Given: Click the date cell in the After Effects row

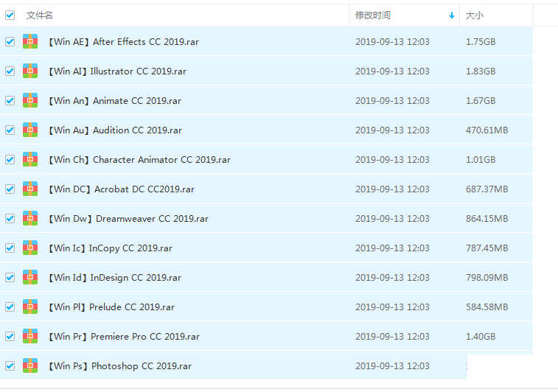Looking at the screenshot, I should tap(392, 41).
